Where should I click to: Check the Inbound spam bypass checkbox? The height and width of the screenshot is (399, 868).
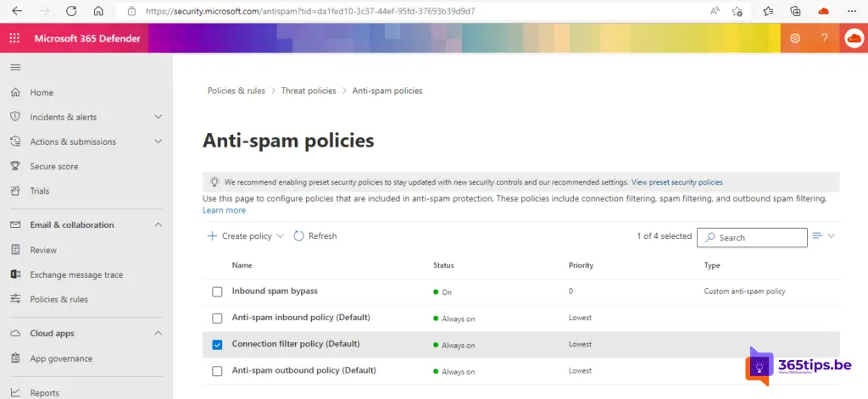click(x=217, y=291)
